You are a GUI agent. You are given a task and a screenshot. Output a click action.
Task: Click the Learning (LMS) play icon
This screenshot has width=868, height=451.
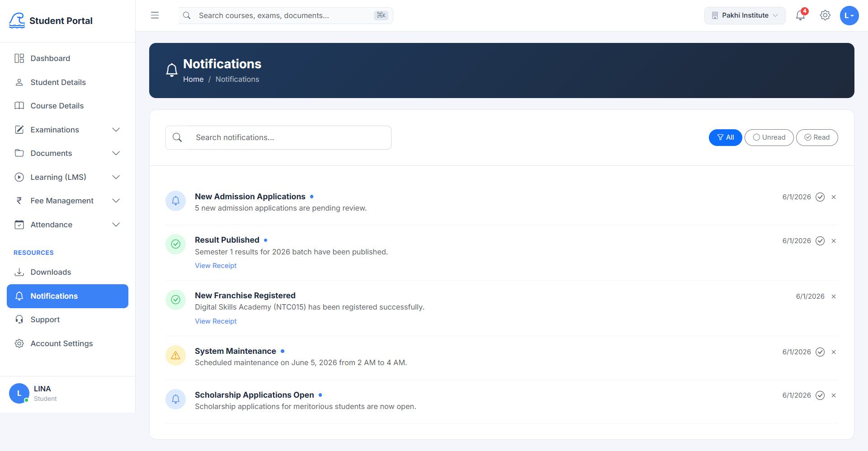point(19,177)
